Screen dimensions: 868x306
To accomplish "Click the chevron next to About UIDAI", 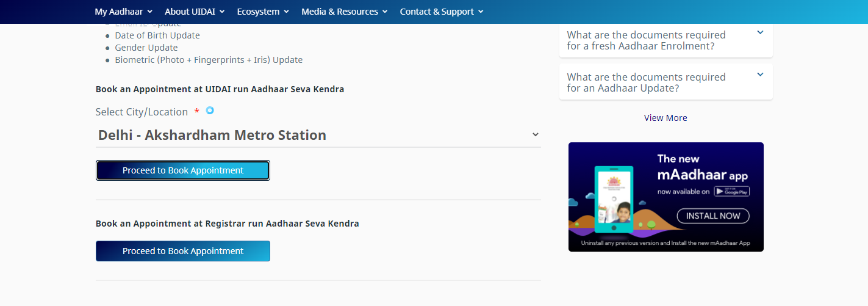I will click(x=222, y=12).
